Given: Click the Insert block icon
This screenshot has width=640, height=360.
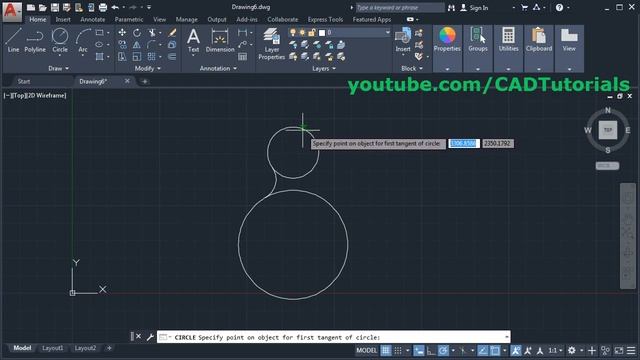Looking at the screenshot, I should tap(403, 40).
